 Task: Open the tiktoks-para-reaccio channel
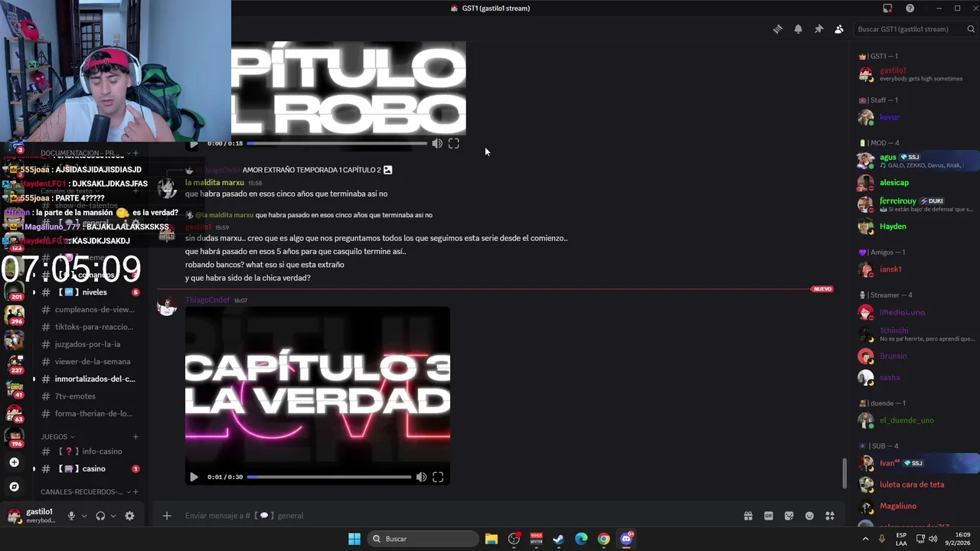tap(90, 328)
